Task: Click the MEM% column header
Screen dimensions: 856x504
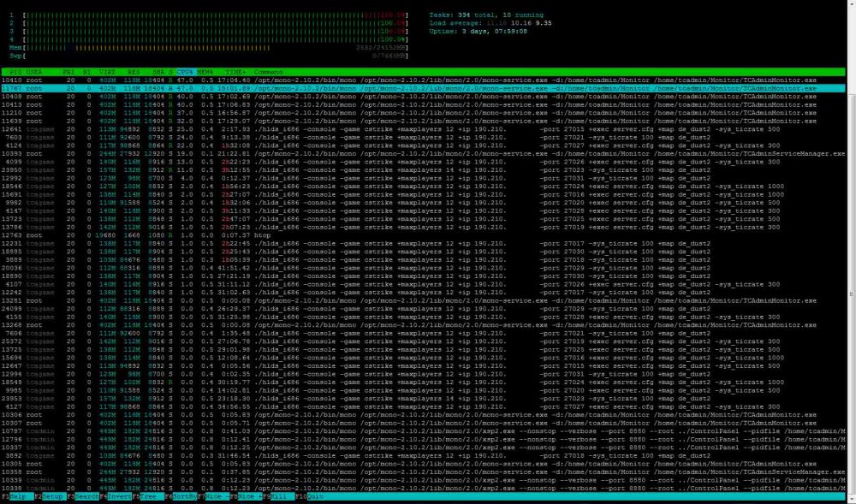Action: pos(206,71)
